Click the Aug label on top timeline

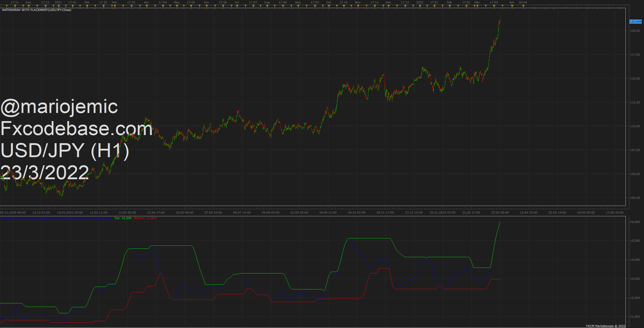tap(267, 2)
